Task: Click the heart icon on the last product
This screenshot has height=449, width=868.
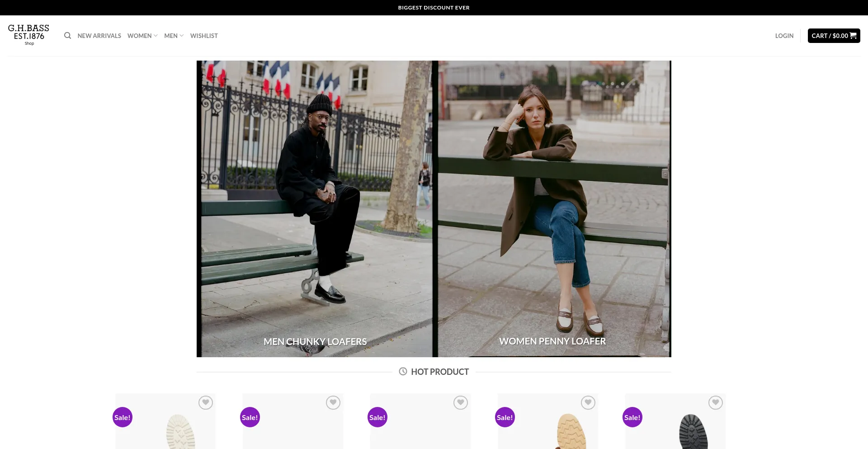Action: point(715,402)
